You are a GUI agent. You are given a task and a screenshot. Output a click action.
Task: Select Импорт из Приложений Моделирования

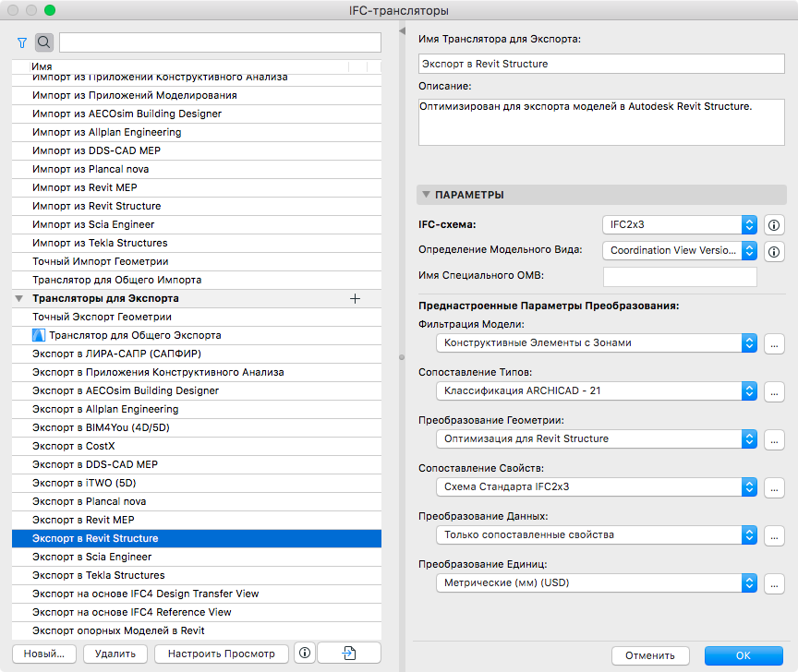coord(197,96)
